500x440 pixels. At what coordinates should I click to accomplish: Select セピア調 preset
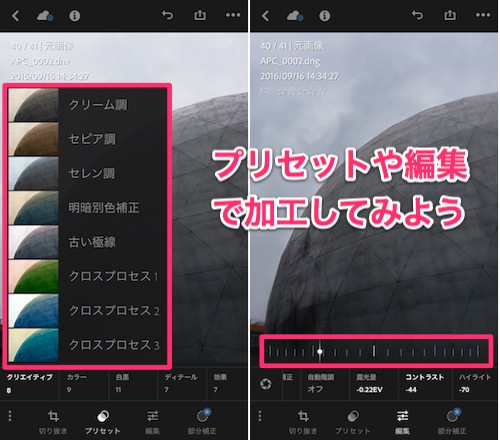87,139
